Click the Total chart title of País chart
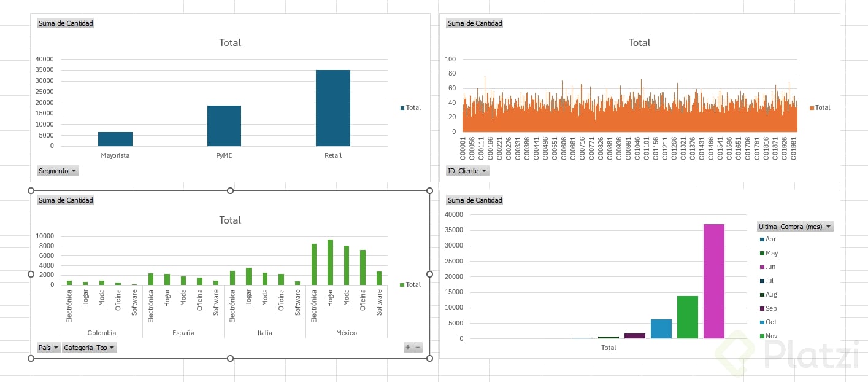The image size is (868, 382). (x=230, y=220)
